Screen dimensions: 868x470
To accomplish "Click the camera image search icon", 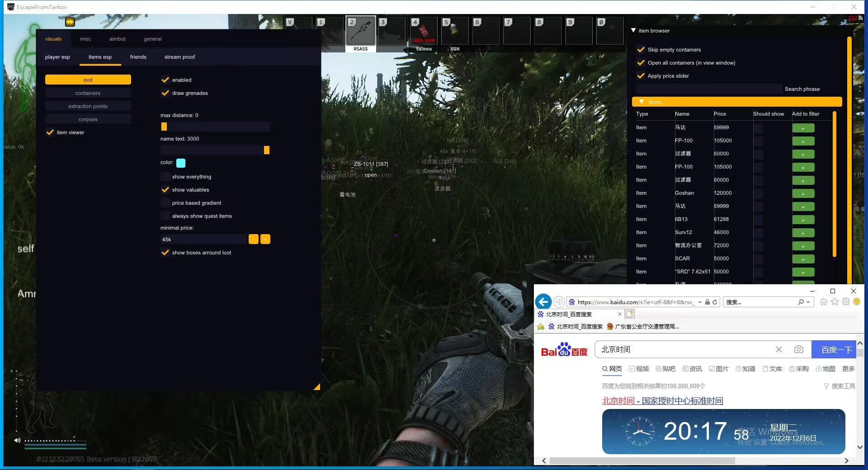I will pos(798,349).
